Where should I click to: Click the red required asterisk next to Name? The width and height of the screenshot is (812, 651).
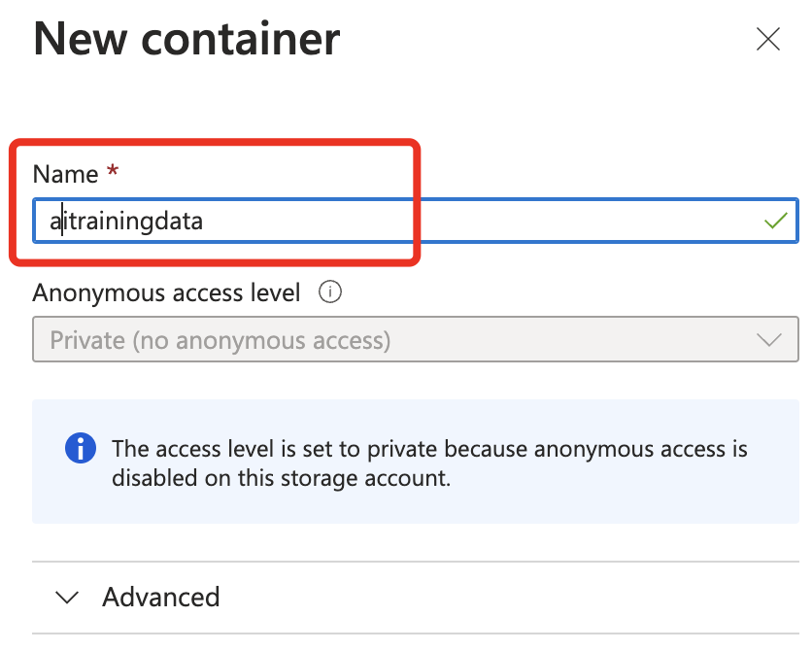[x=113, y=170]
